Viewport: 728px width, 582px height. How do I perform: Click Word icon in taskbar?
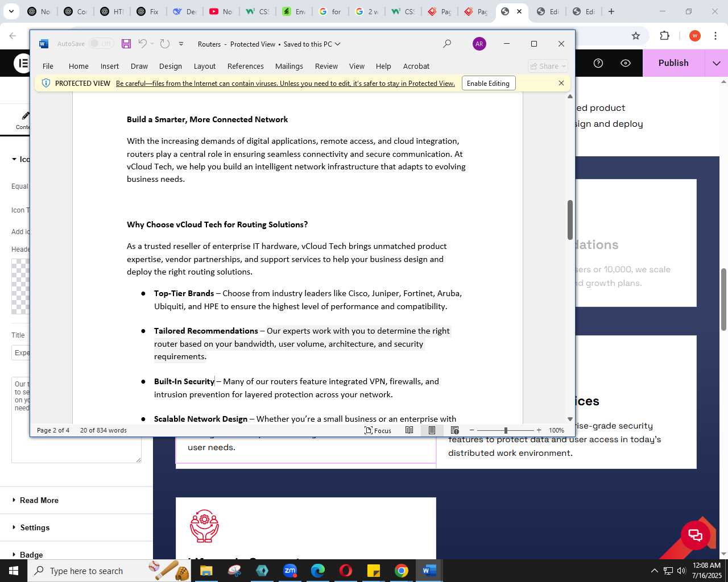tap(429, 571)
